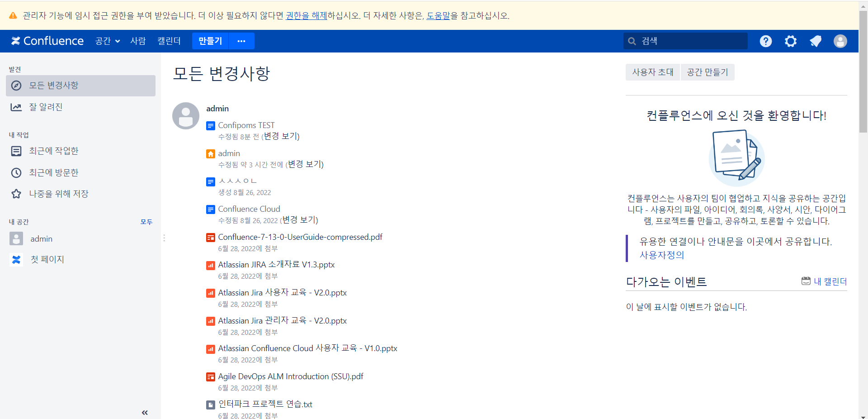The height and width of the screenshot is (419, 868).
Task: Open Atlassian Confluence Cloud 사용자 교육 - V1.0.pptx
Action: tap(308, 348)
